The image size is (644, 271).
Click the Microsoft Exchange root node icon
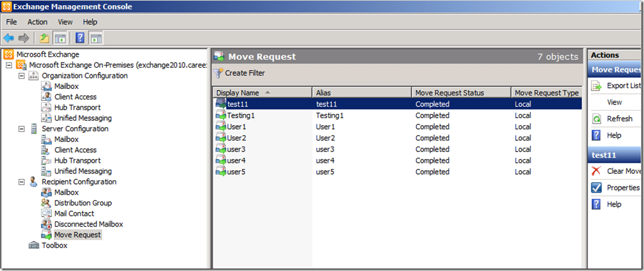9,54
